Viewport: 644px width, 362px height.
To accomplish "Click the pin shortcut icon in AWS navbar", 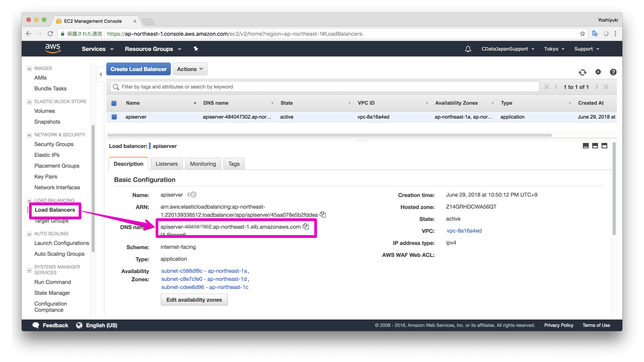I will [196, 49].
